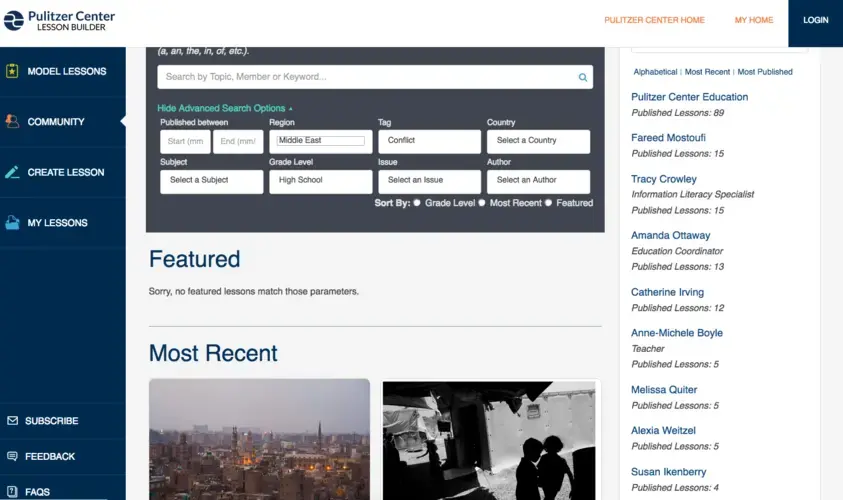Open the Select a Country dropdown
Viewport: 843px width, 500px height.
click(x=538, y=141)
